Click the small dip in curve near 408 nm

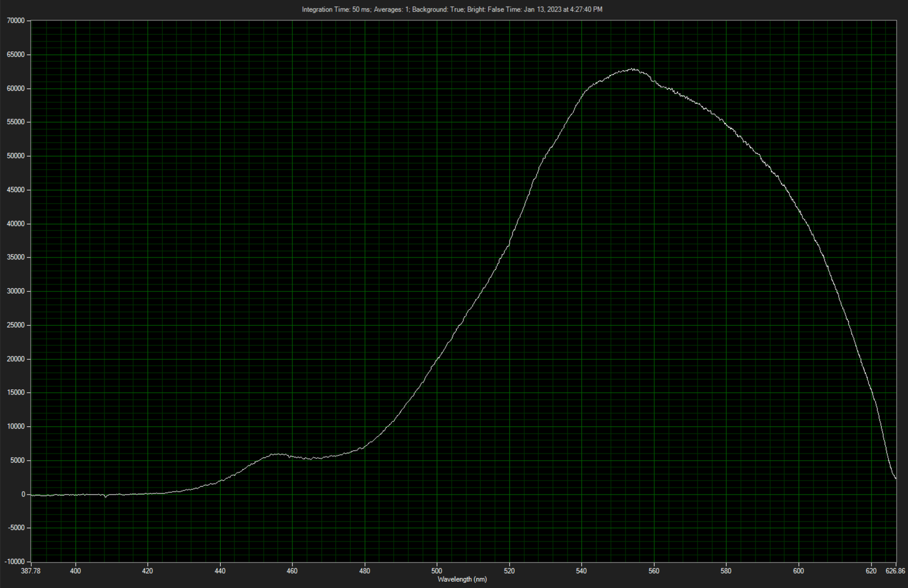(x=105, y=497)
